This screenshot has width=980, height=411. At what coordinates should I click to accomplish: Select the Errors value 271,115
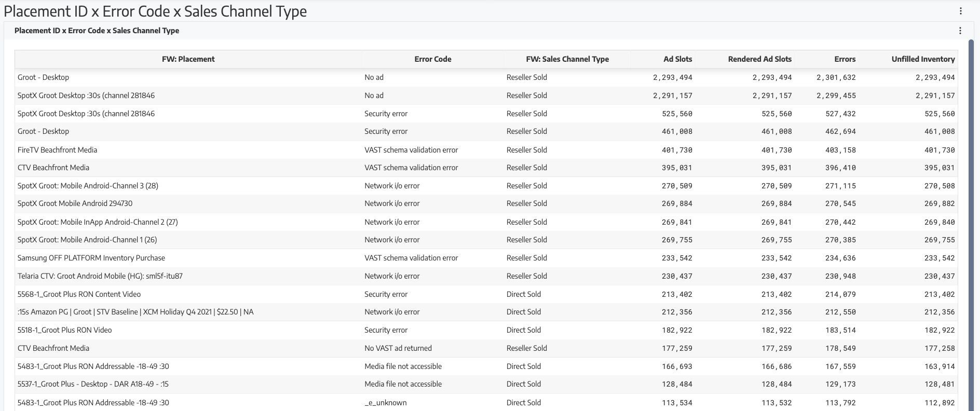841,186
